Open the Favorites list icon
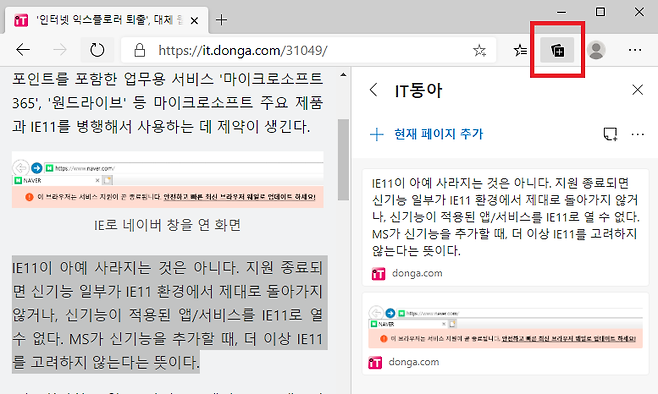The width and height of the screenshot is (658, 394). 520,50
